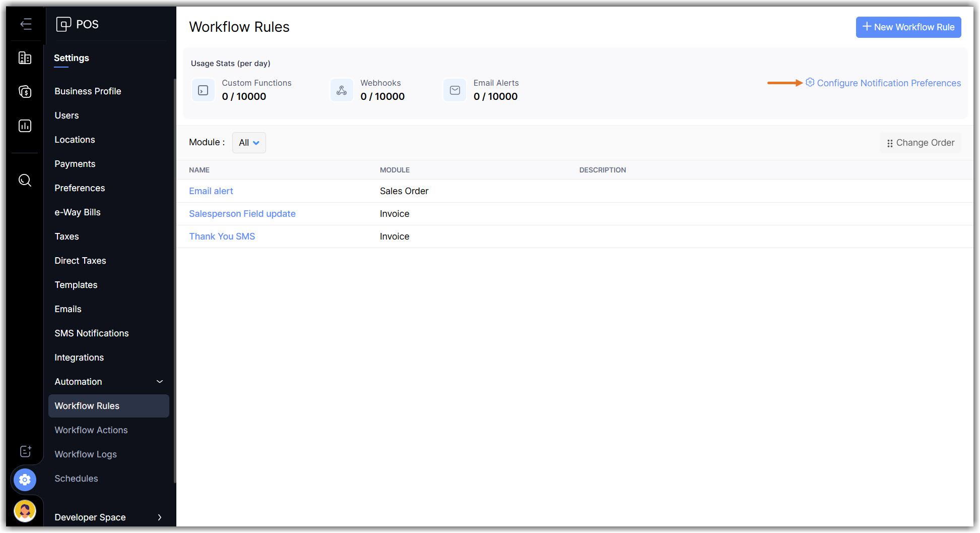Open the sales dollar icon in the left rail

pyautogui.click(x=25, y=92)
